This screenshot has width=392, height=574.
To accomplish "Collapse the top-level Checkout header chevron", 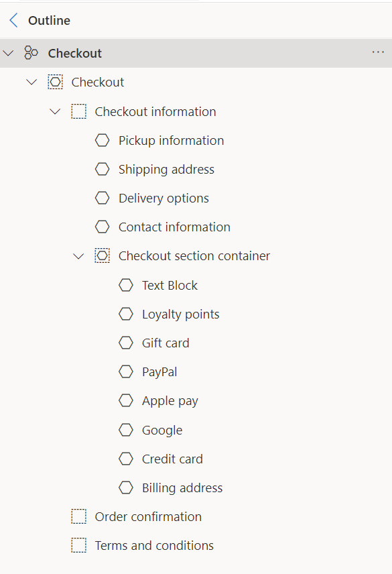I will click(x=8, y=52).
